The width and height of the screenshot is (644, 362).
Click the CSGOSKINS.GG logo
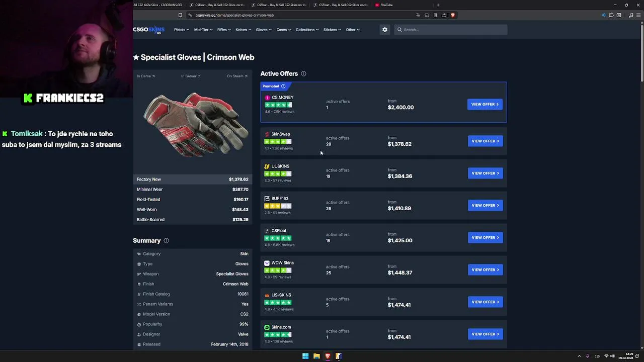[x=148, y=30]
